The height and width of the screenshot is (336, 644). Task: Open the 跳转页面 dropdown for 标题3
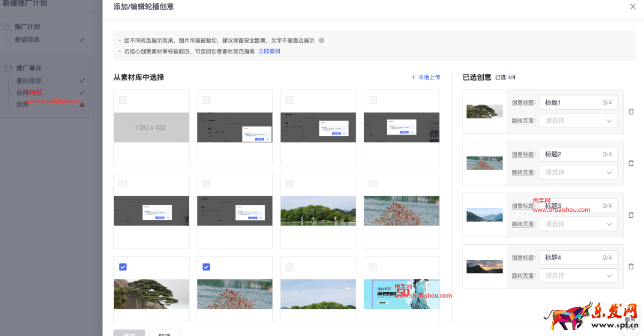click(578, 223)
